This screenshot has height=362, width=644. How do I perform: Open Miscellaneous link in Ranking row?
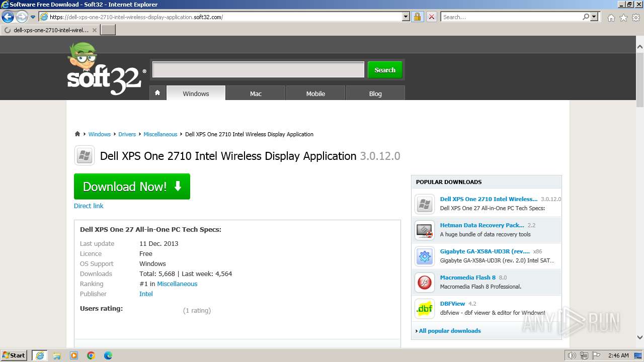tap(177, 284)
